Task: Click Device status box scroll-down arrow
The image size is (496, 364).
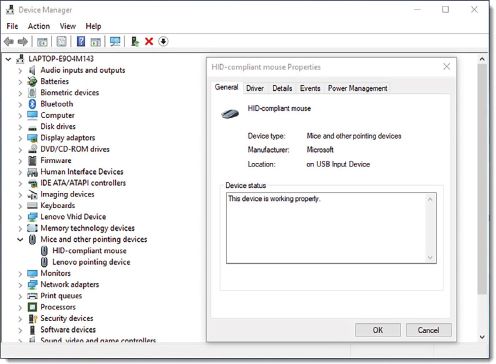Action: pos(430,258)
